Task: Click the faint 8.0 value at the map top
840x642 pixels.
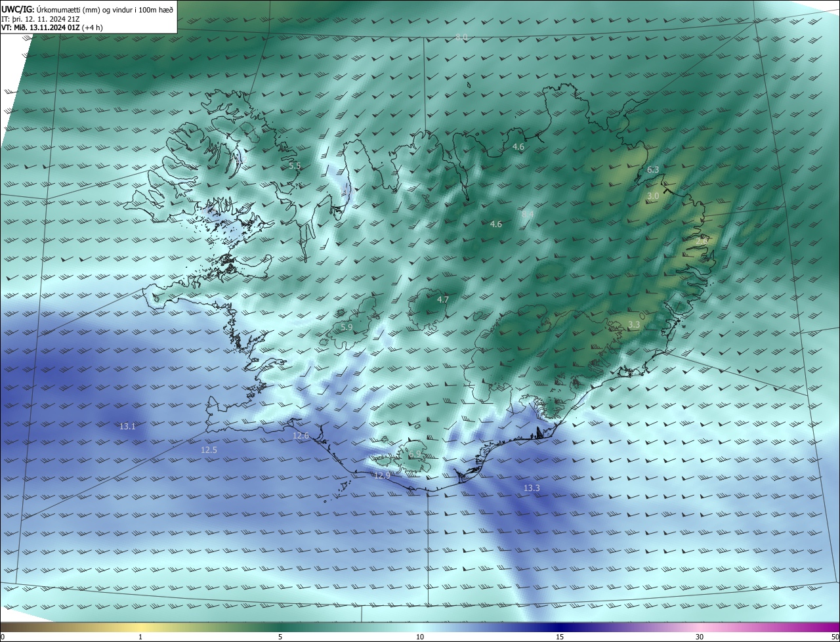Action: 461,37
